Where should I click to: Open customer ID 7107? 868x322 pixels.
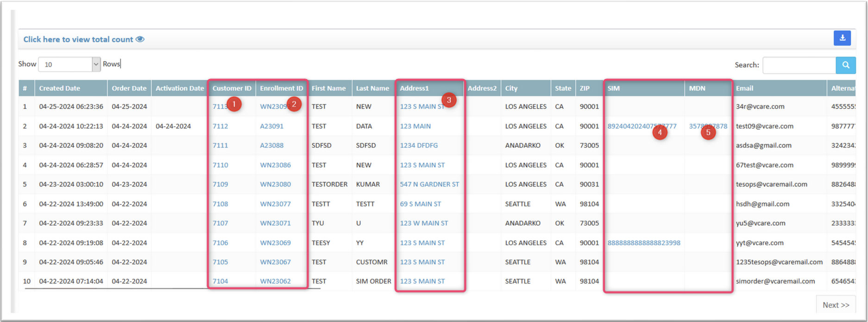[x=220, y=223]
